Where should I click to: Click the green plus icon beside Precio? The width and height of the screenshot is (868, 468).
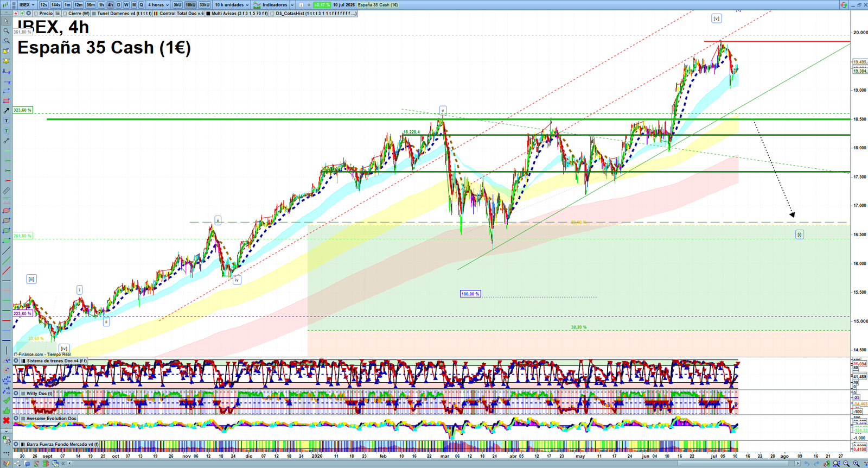pos(22,13)
